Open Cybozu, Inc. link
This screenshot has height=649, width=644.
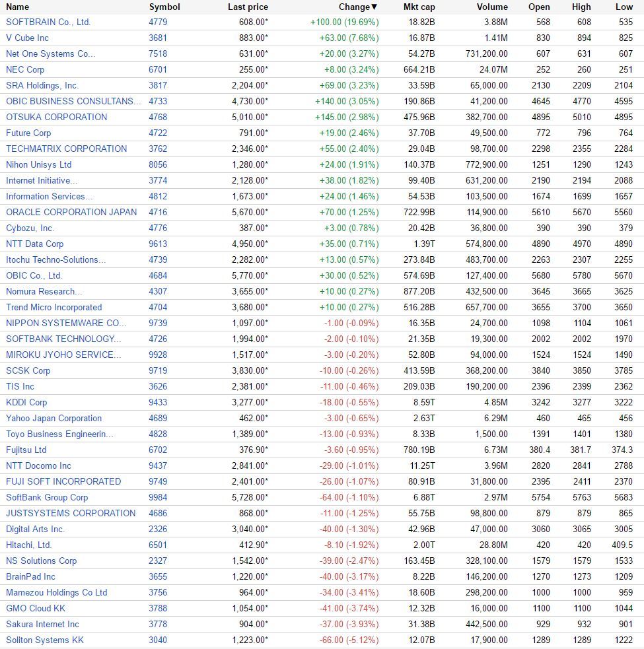(30, 228)
